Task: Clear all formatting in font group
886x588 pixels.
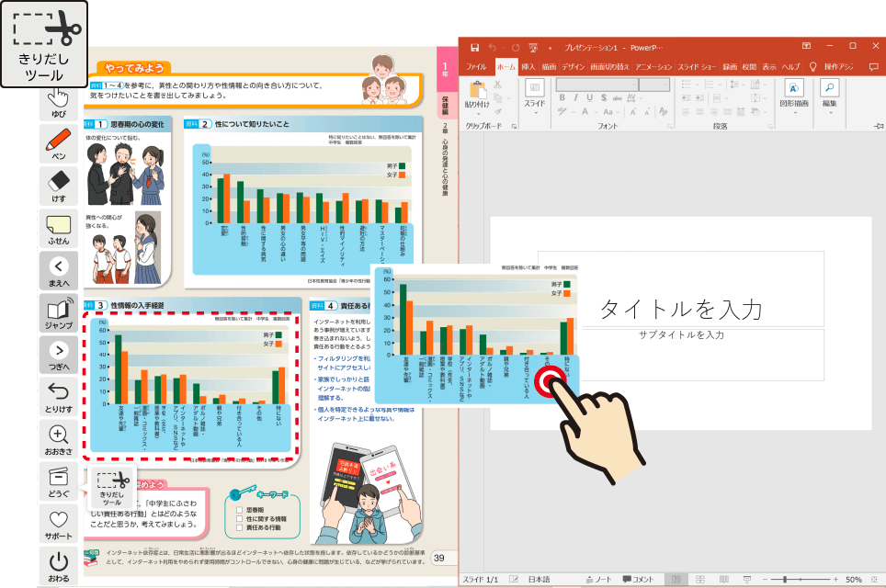Action: (664, 112)
